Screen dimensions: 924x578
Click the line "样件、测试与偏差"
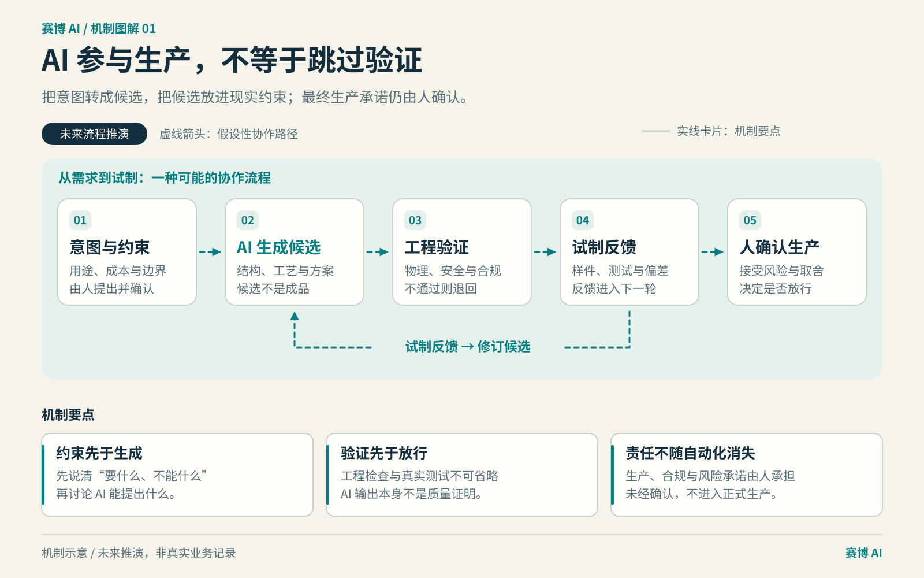pos(620,271)
